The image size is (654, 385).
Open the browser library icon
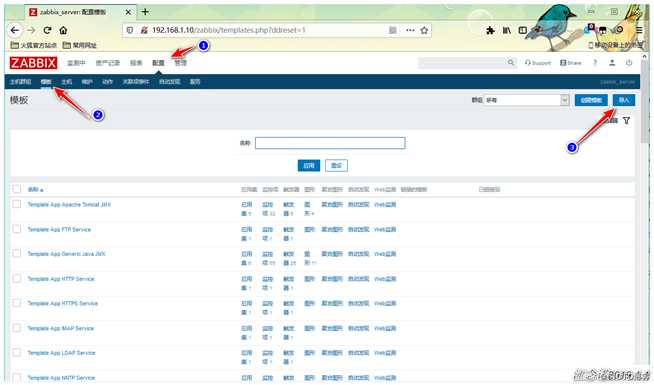507,30
